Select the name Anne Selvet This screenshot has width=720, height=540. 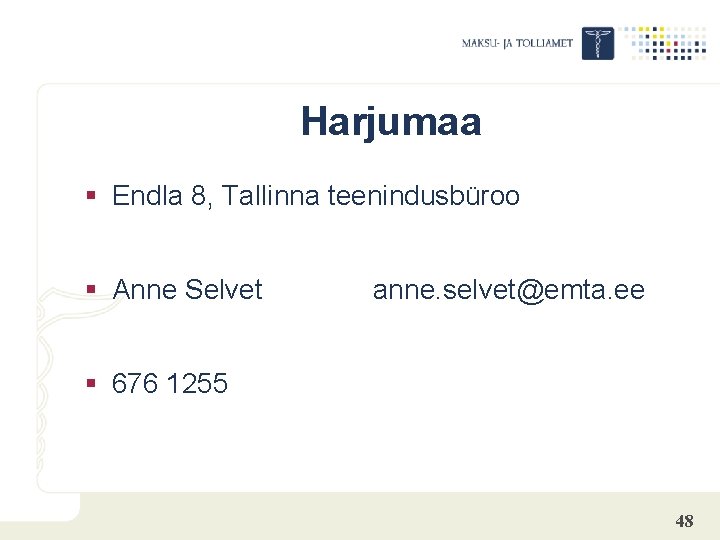point(187,289)
